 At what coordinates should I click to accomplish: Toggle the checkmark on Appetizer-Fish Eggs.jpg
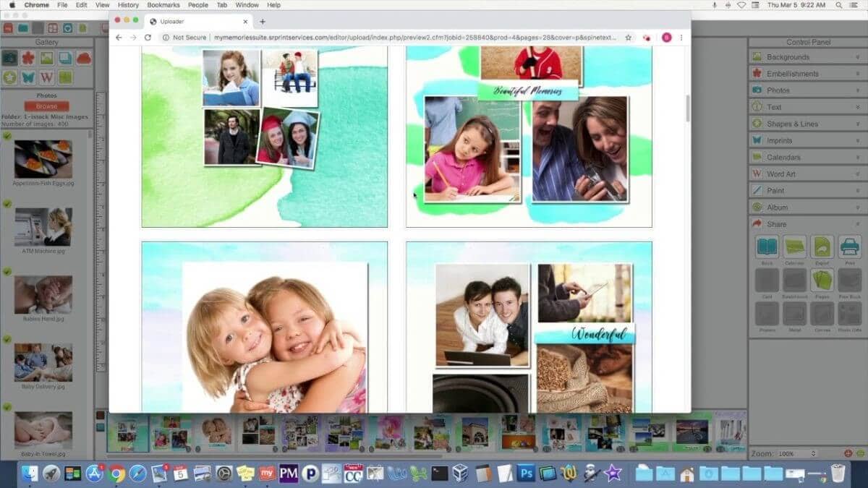(x=7, y=135)
